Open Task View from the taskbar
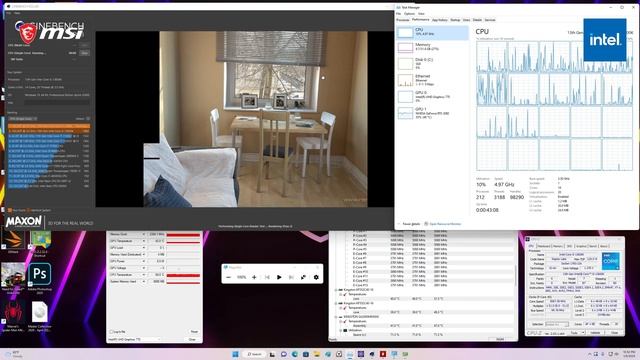 tap(272, 354)
